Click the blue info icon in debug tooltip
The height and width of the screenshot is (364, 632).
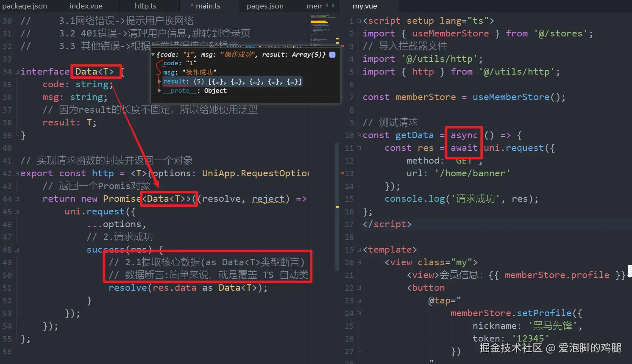click(x=332, y=55)
